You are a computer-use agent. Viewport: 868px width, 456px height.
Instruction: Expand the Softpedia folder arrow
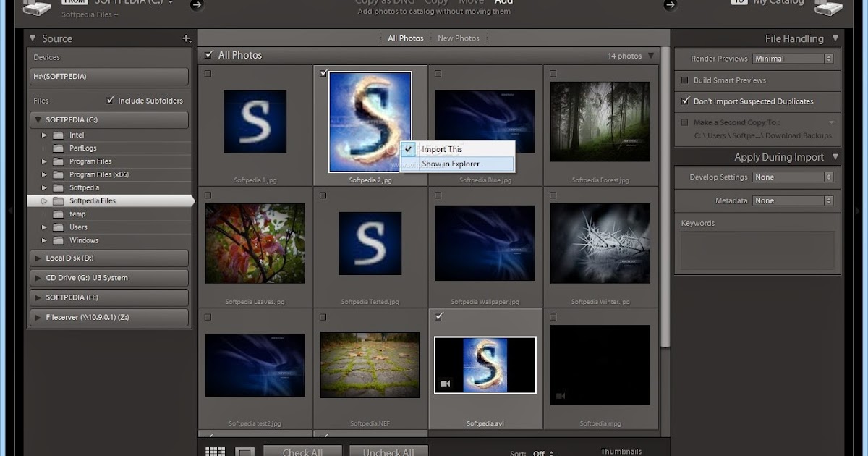[44, 187]
